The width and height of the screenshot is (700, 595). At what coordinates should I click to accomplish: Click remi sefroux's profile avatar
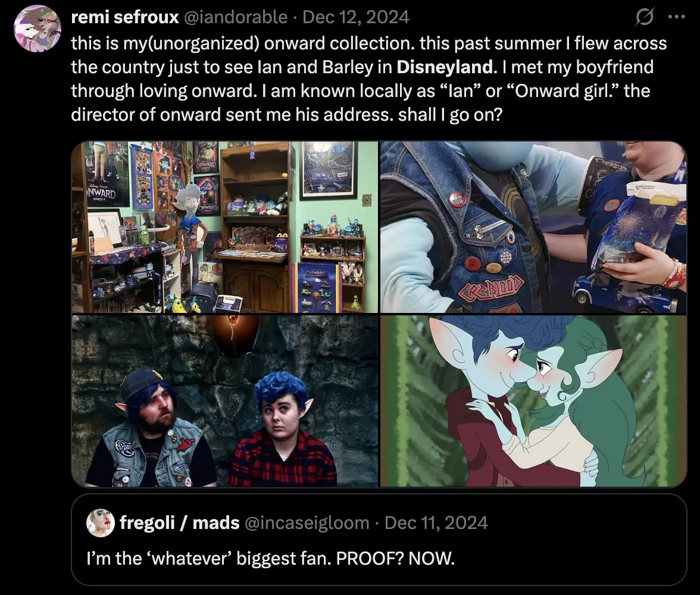coord(37,29)
